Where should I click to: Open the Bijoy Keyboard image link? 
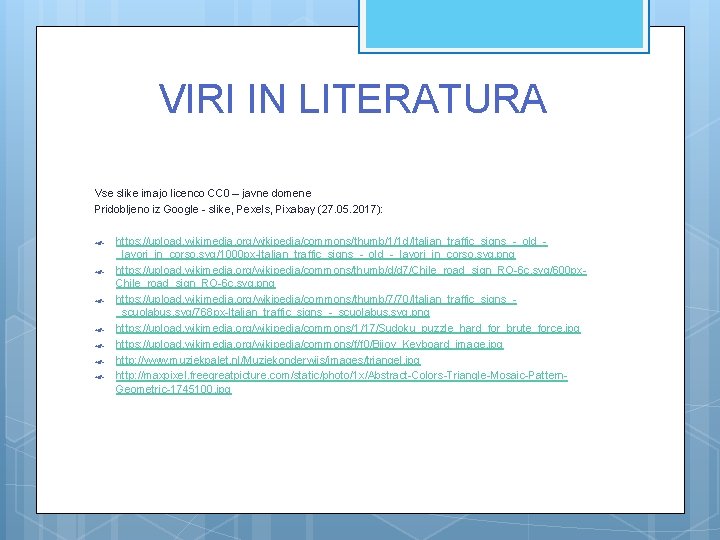[x=309, y=344]
